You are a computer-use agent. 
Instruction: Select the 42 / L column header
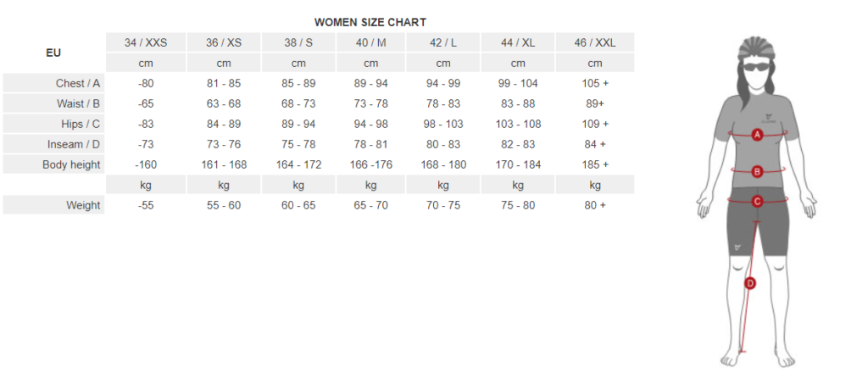443,42
